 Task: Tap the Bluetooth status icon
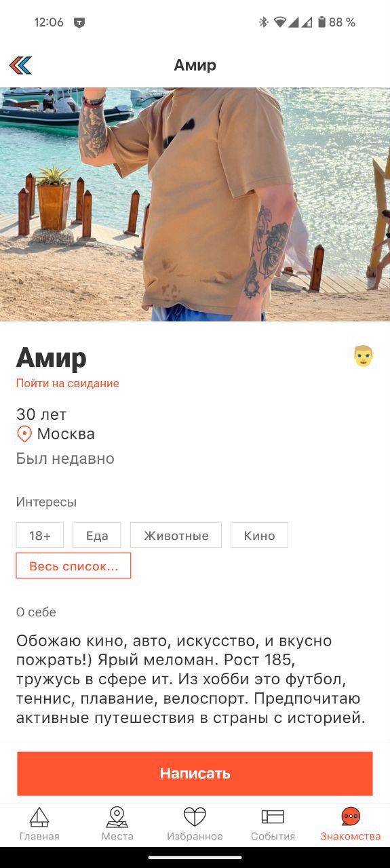[x=263, y=22]
